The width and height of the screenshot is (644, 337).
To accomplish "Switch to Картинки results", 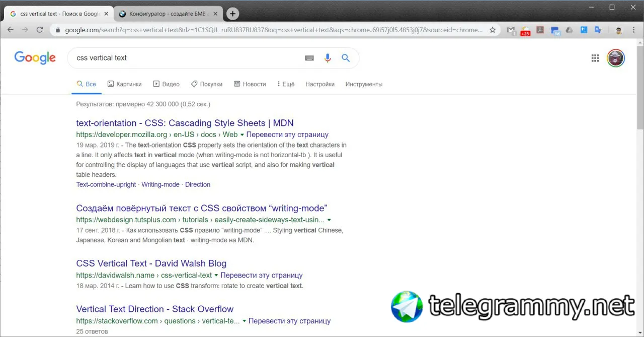I will (125, 84).
